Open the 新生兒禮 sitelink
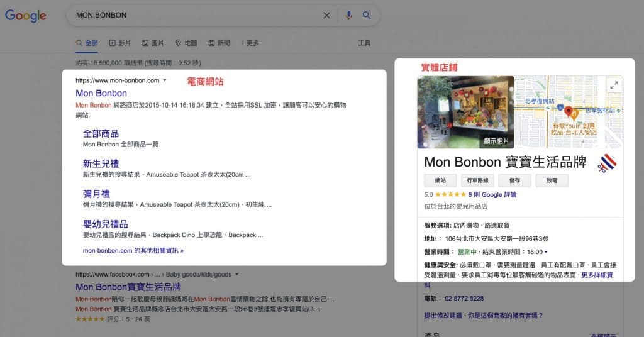Screen dimensions: 644x337 (101, 163)
